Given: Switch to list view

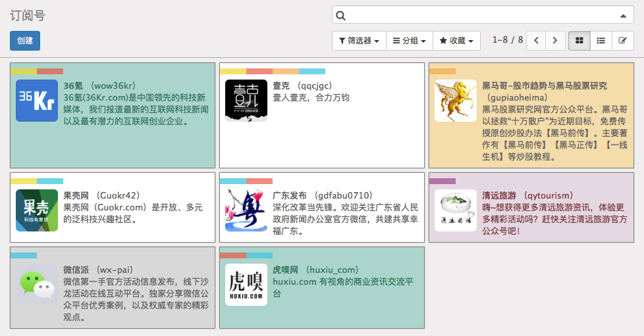Looking at the screenshot, I should (x=601, y=41).
